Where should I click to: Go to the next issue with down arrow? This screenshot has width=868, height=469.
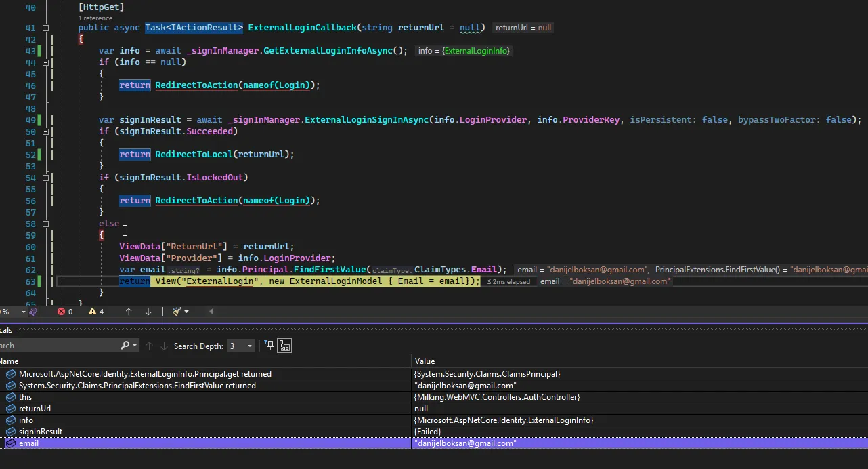tap(148, 312)
